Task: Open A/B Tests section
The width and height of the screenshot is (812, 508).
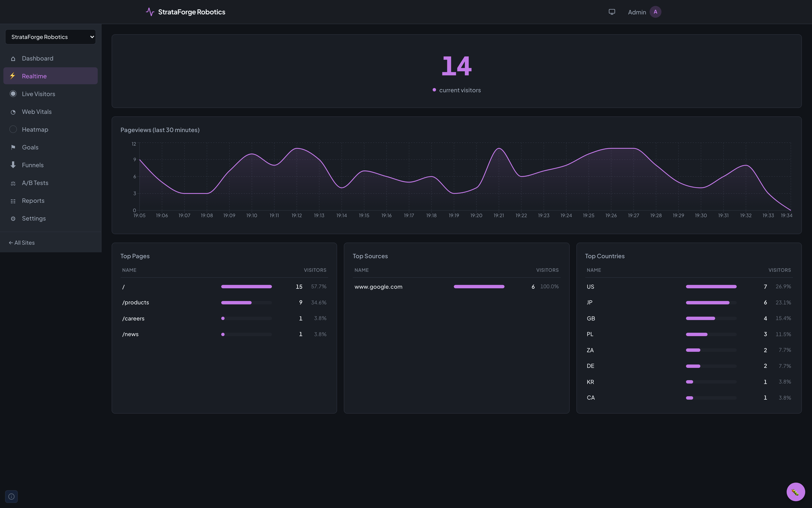Action: tap(50, 183)
